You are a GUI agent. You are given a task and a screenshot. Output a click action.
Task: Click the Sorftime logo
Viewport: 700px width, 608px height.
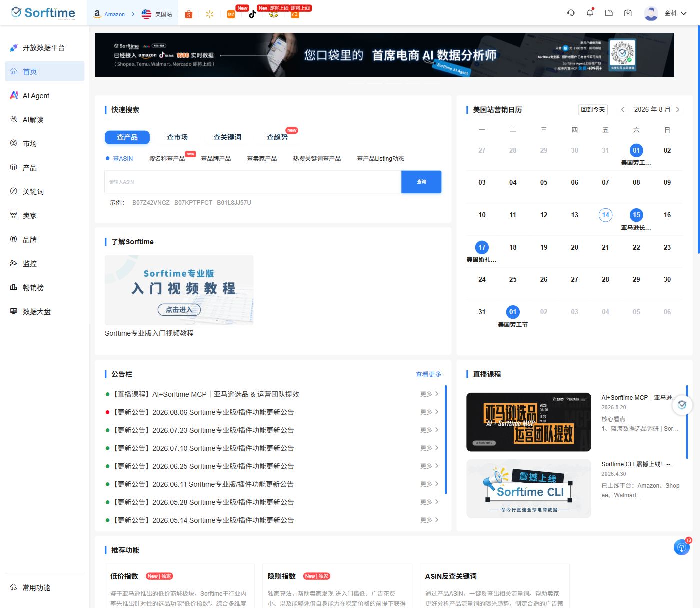point(43,13)
